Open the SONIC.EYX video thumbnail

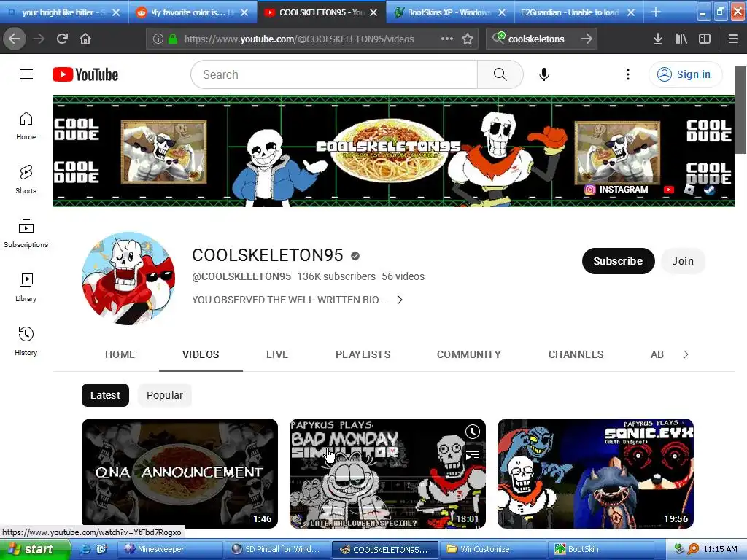[595, 473]
